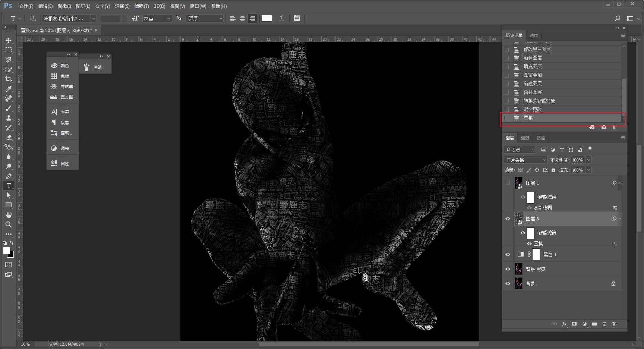Open the 图像(I) menu
This screenshot has height=349, width=644.
[x=64, y=6]
